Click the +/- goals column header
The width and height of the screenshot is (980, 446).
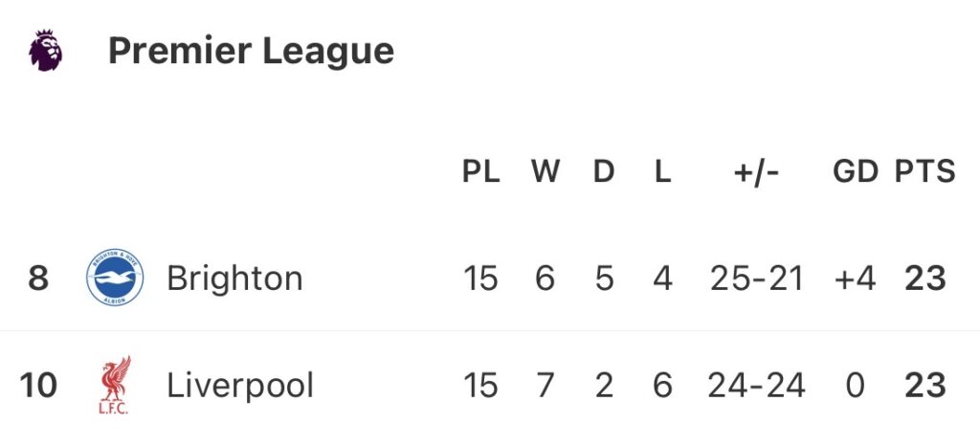click(756, 171)
